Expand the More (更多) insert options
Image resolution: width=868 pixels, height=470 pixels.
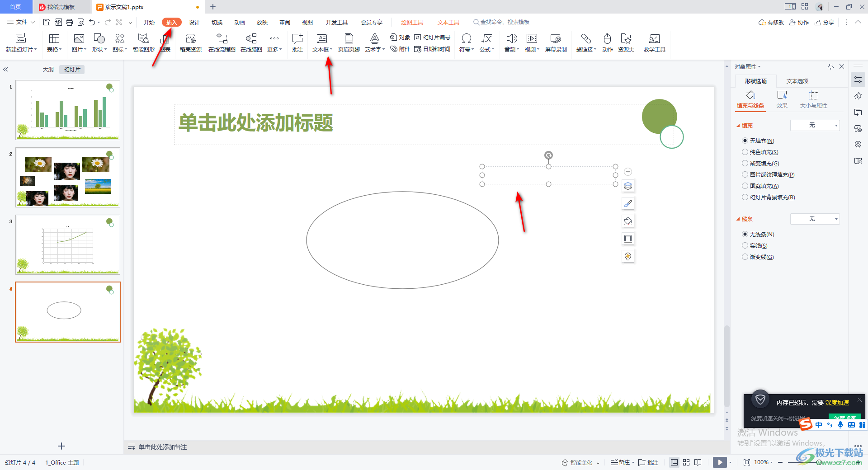pos(274,42)
